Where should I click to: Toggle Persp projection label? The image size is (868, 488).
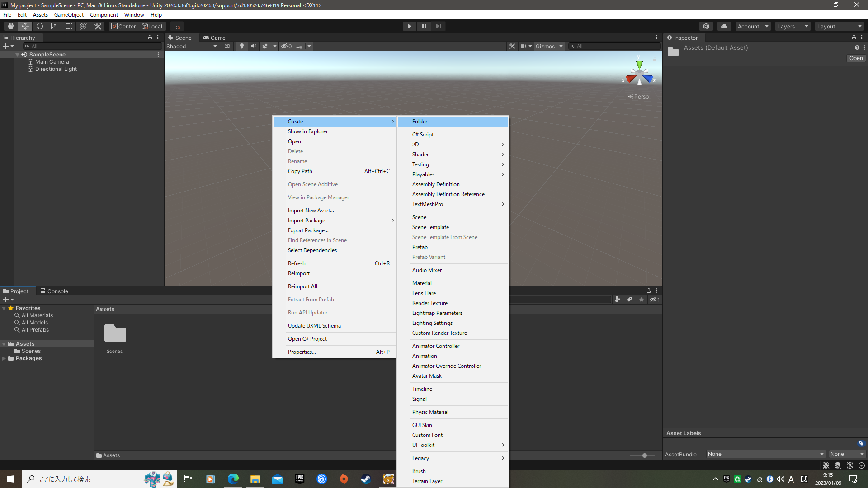coord(638,97)
